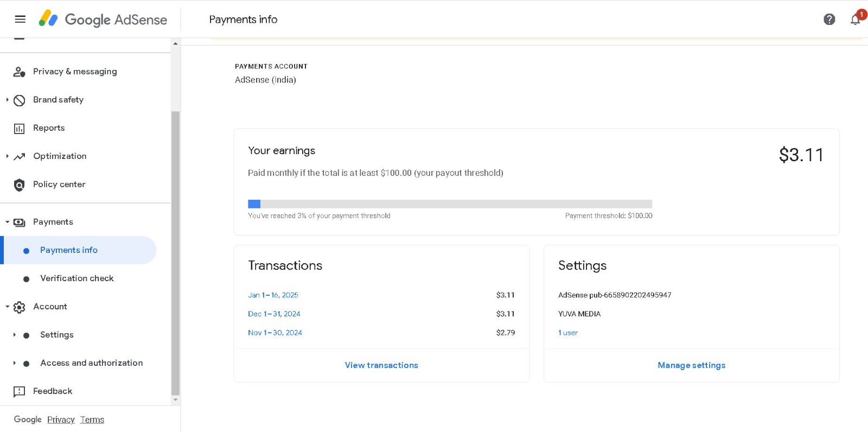The image size is (868, 432).
Task: Open Jan 1–16, 2025 transaction
Action: pos(273,295)
